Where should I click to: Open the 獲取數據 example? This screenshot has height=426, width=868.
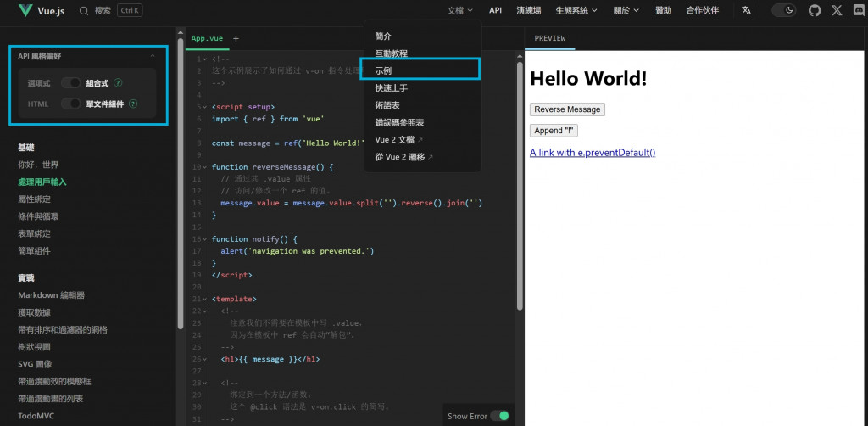click(x=34, y=312)
